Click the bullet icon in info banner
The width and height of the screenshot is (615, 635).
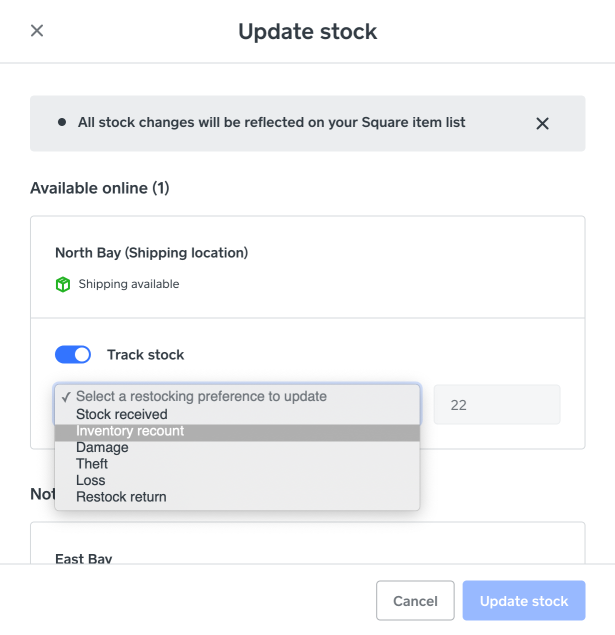click(62, 122)
